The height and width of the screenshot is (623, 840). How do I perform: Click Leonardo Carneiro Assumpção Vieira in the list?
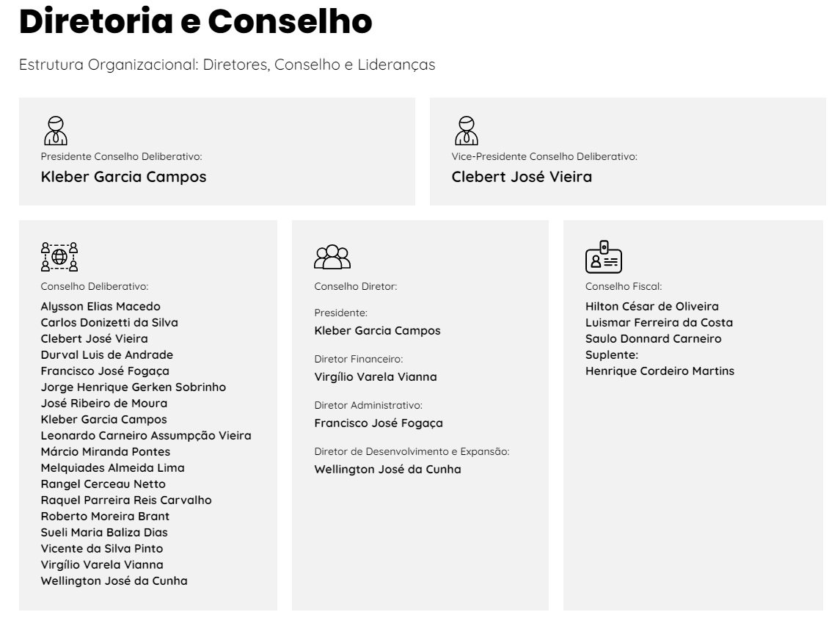point(146,436)
